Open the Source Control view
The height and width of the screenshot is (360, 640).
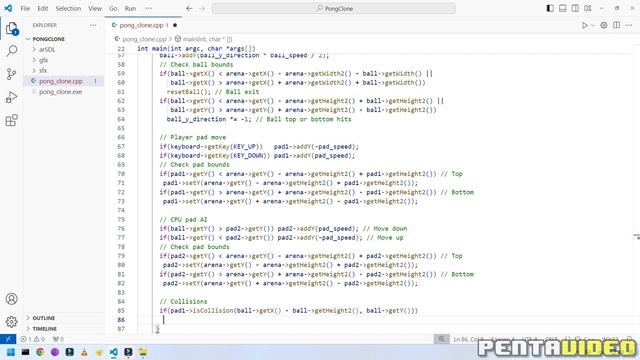[11, 74]
